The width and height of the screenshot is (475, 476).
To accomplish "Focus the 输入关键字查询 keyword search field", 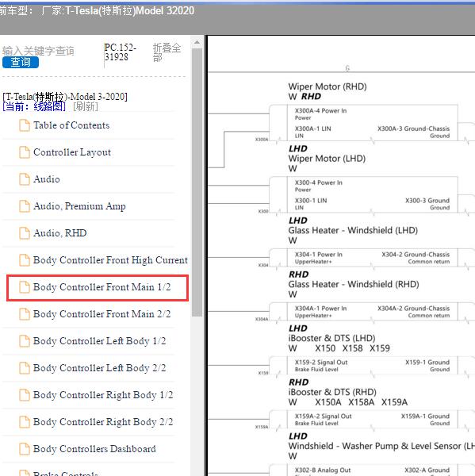I will coord(38,51).
